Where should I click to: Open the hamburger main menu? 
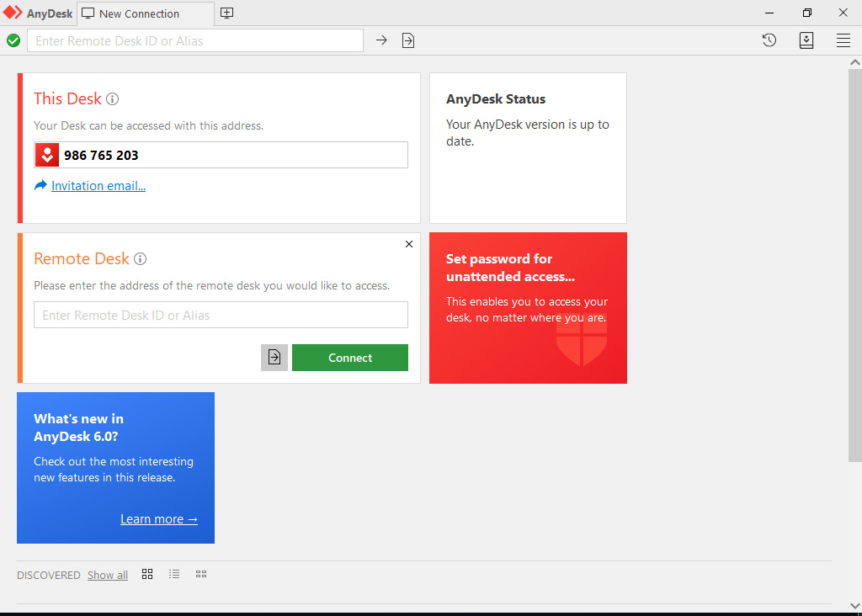click(843, 40)
